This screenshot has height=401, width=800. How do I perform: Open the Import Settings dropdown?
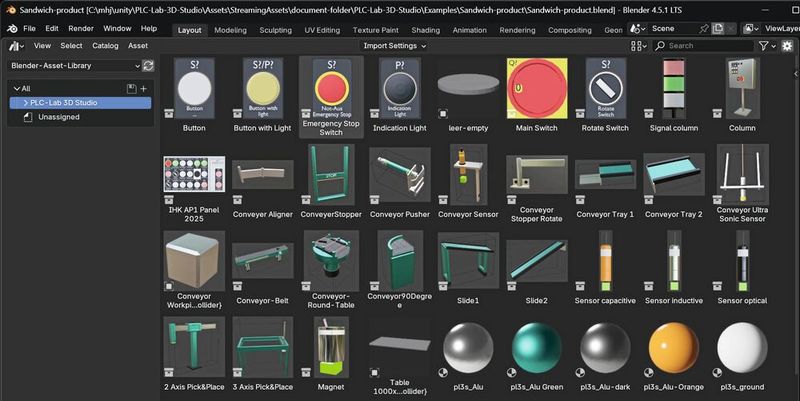[x=394, y=46]
